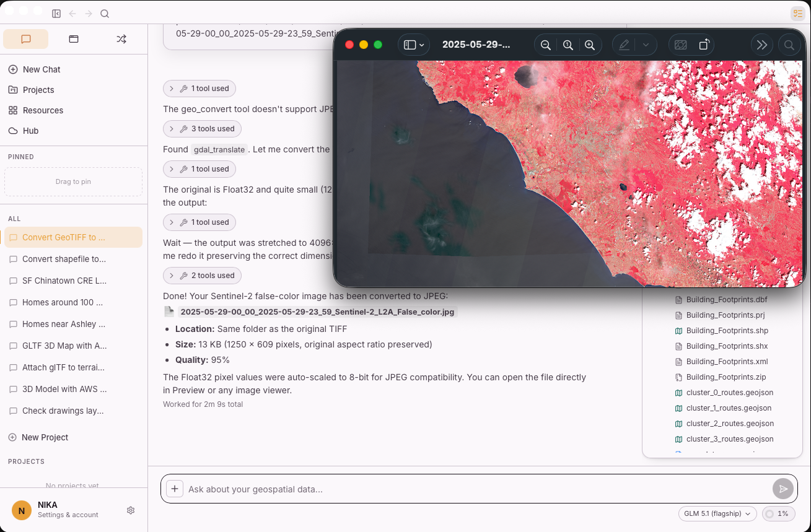Open Projects in the sidebar

click(74, 90)
